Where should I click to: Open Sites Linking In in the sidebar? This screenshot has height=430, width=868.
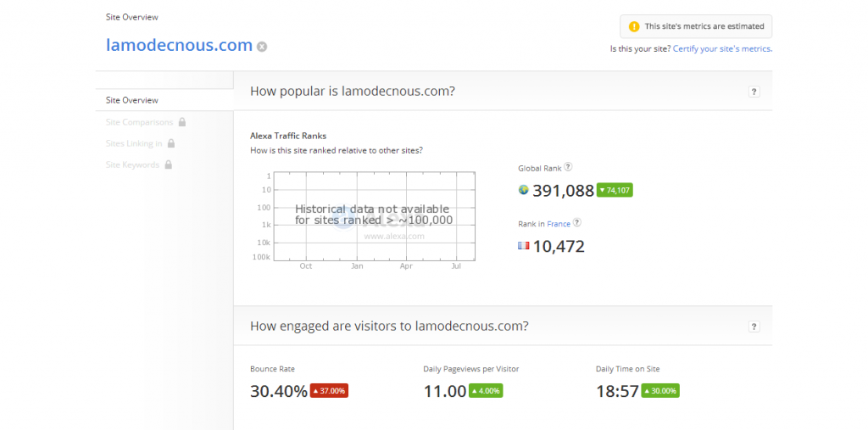(134, 143)
